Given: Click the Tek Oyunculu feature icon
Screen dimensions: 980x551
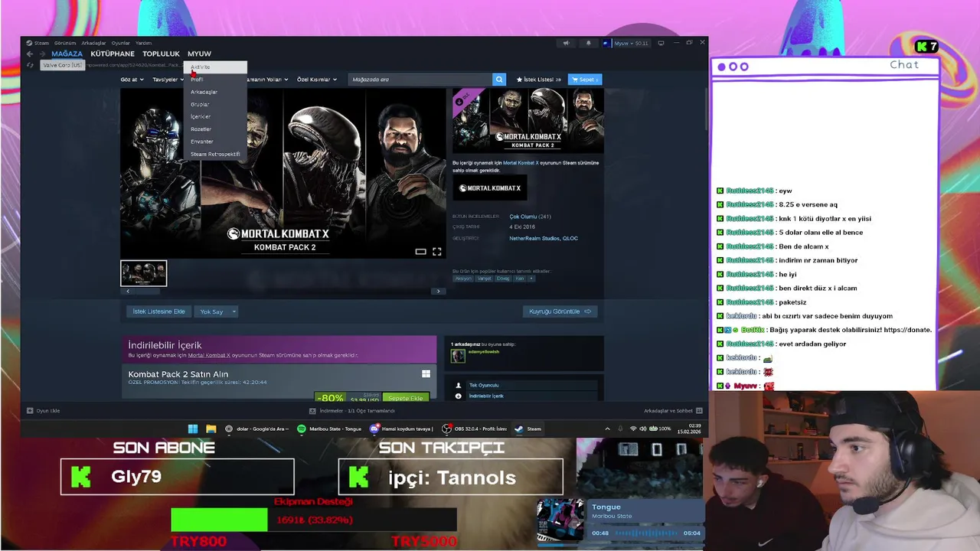Looking at the screenshot, I should tap(459, 385).
